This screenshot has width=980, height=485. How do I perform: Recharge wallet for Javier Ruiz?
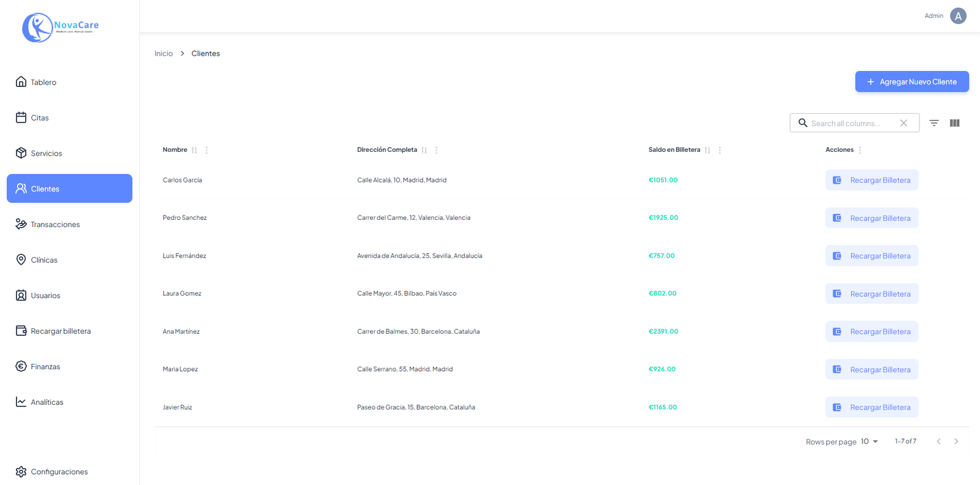[x=872, y=407]
